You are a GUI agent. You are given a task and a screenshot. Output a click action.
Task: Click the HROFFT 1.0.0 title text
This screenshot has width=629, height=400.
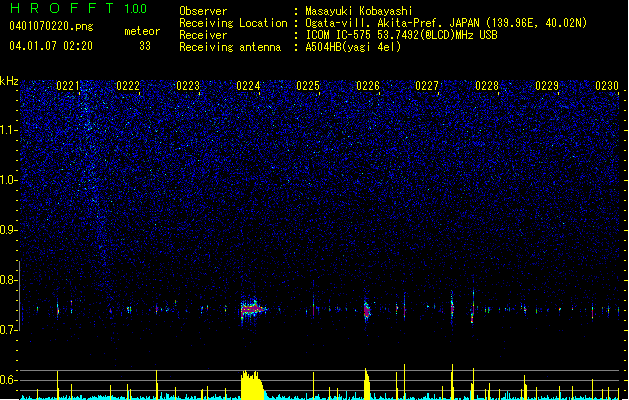tap(78, 8)
